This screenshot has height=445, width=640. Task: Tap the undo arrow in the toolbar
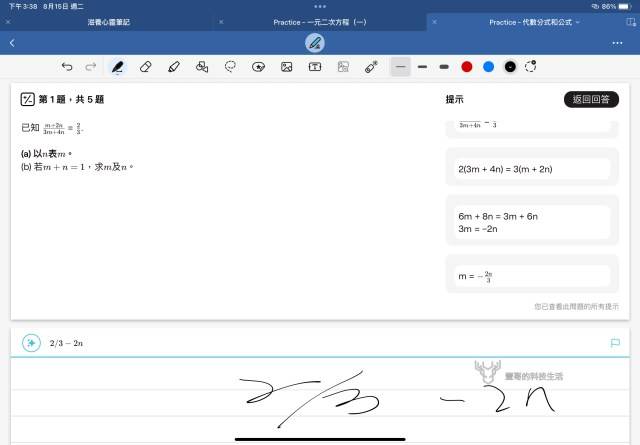67,67
